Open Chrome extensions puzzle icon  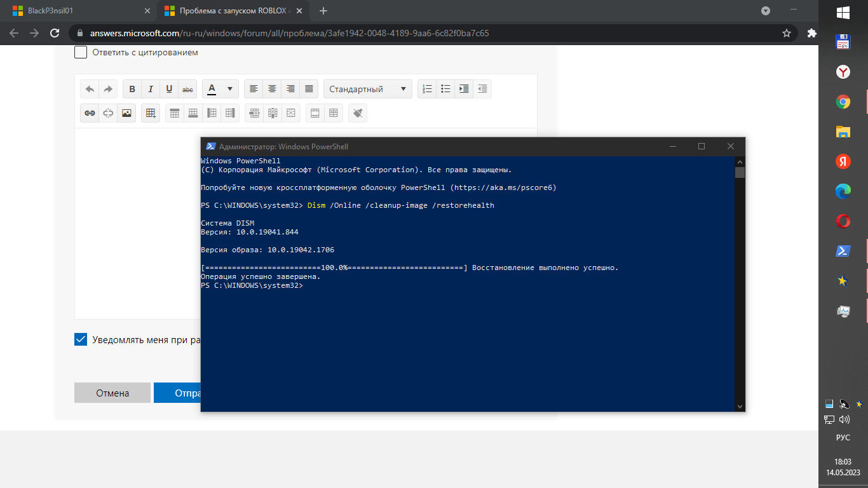coord(811,33)
